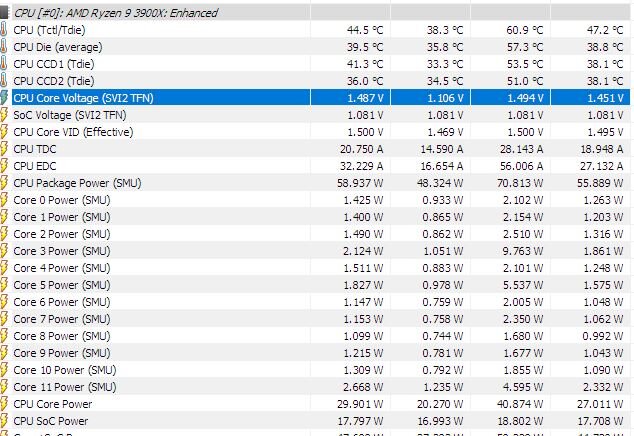Click the lightning icon beside Core 11 Power
The width and height of the screenshot is (634, 436).
click(4, 387)
